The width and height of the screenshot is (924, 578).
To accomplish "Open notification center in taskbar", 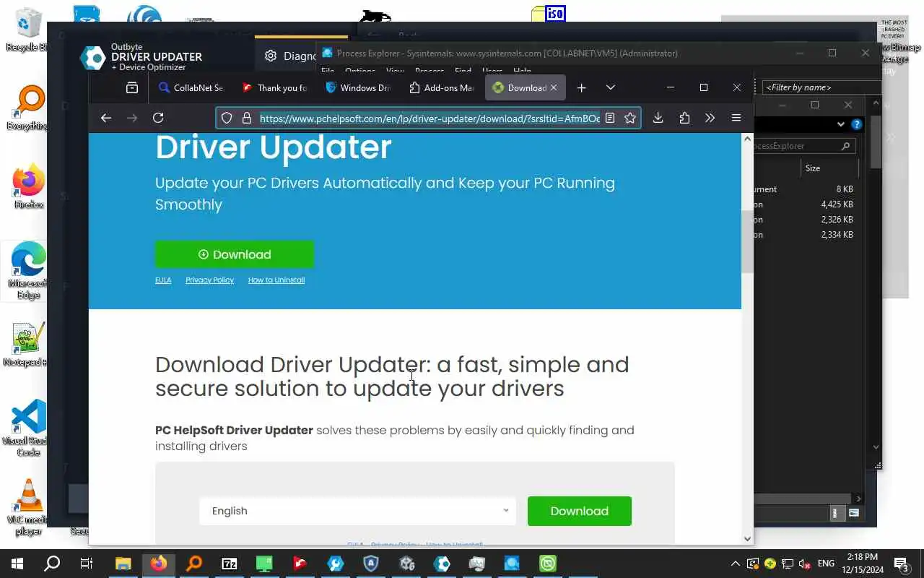I will 901,564.
